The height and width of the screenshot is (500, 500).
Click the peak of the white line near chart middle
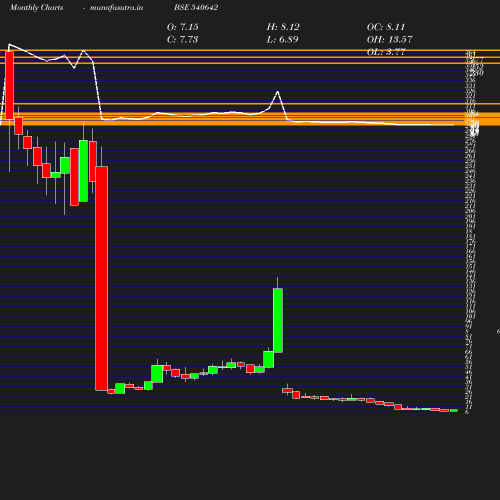278,91
